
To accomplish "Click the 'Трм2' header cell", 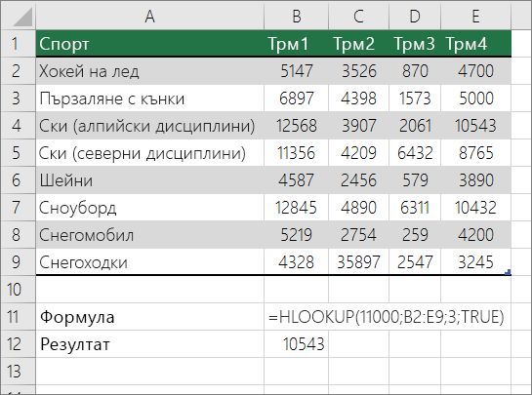I will 358,43.
